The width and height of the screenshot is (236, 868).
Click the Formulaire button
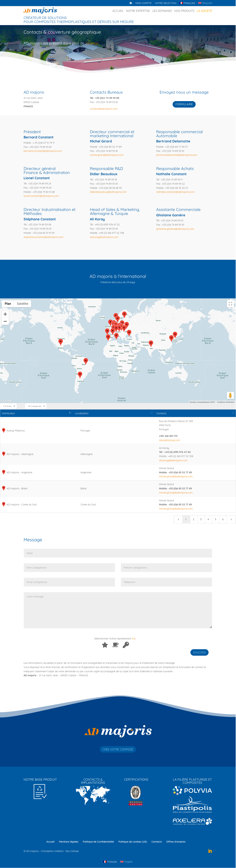(184, 104)
